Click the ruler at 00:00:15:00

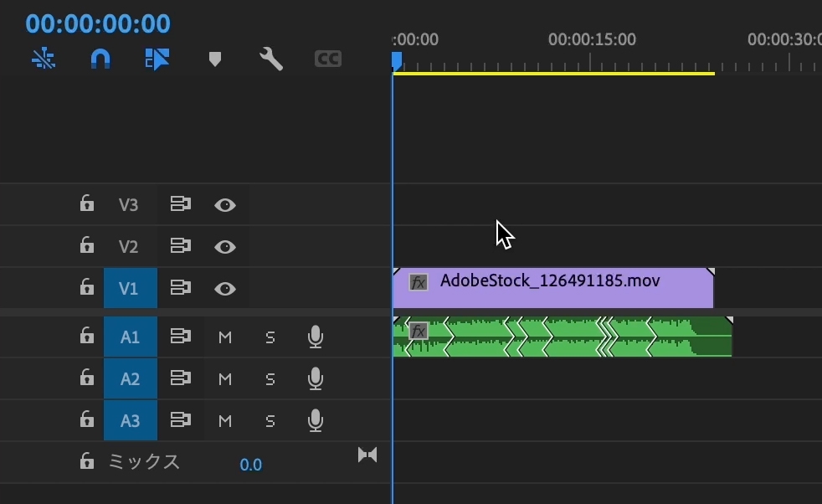tap(591, 60)
